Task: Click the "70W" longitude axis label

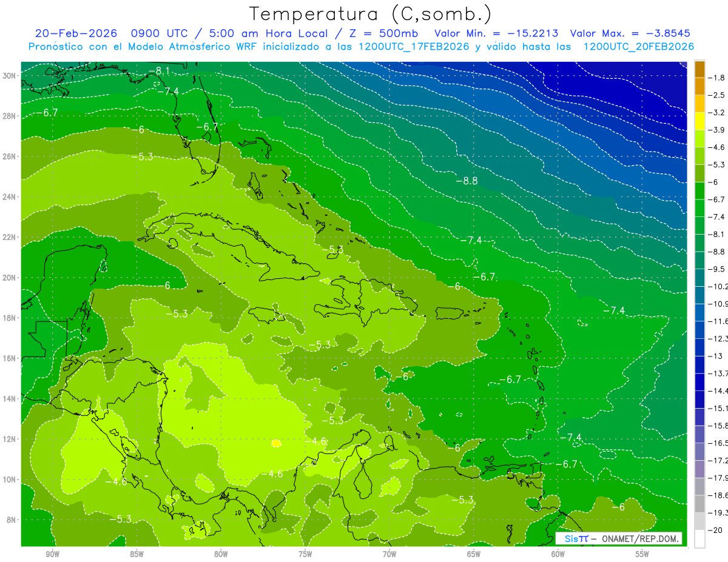Action: 389,554
